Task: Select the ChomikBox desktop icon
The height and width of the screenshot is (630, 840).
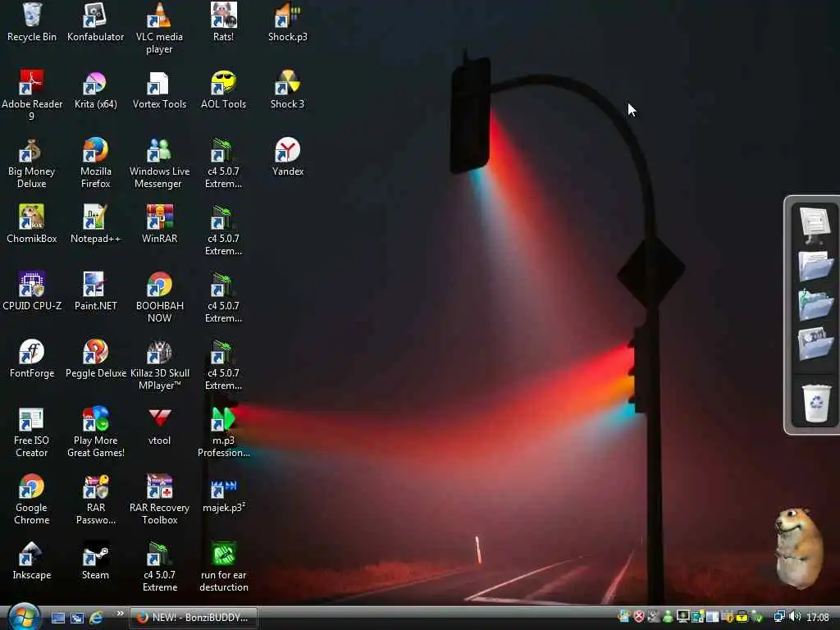Action: [32, 225]
